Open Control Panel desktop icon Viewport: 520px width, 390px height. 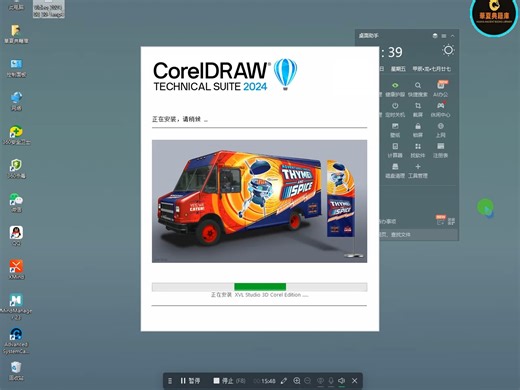pyautogui.click(x=16, y=68)
